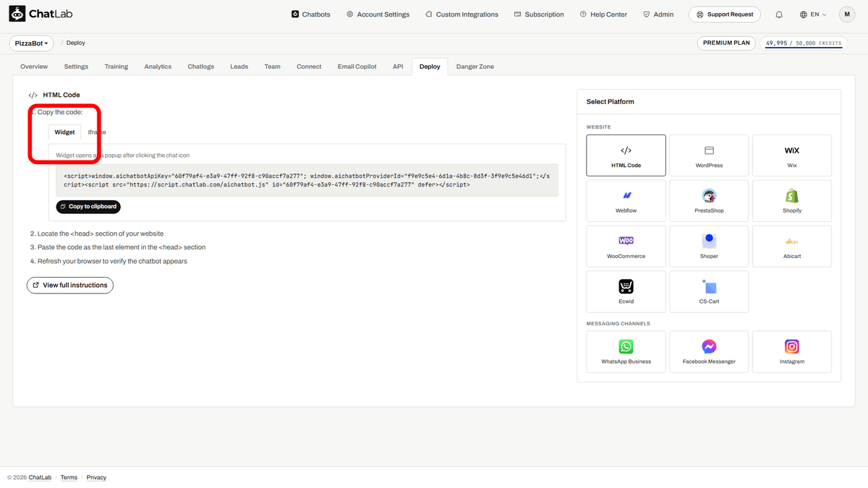
Task: Open the Training tab
Action: (116, 67)
